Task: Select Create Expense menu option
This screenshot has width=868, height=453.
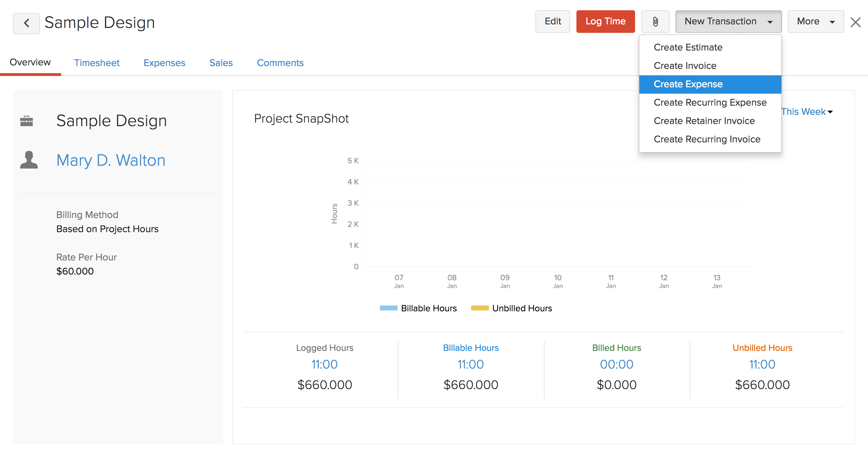Action: pyautogui.click(x=688, y=84)
